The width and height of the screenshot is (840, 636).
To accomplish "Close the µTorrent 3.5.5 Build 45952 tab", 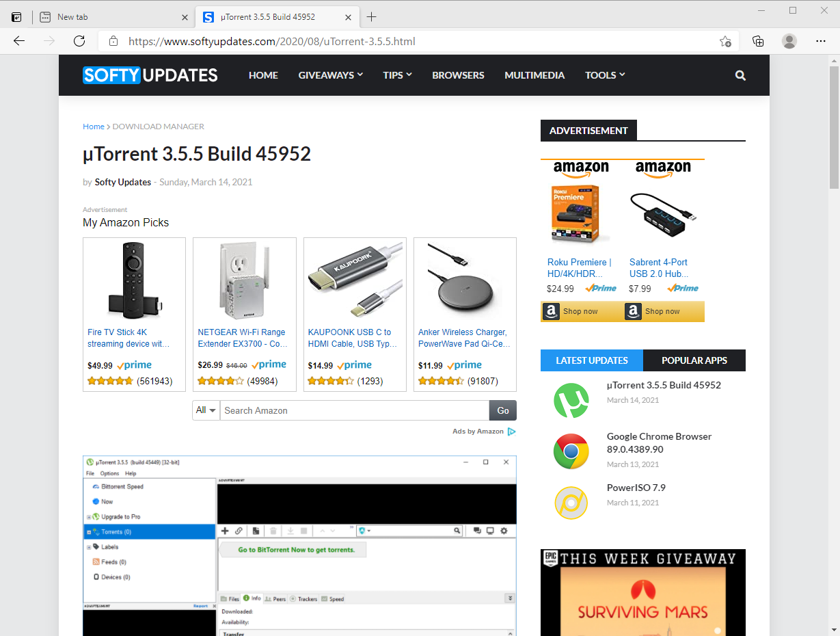I will (x=349, y=17).
